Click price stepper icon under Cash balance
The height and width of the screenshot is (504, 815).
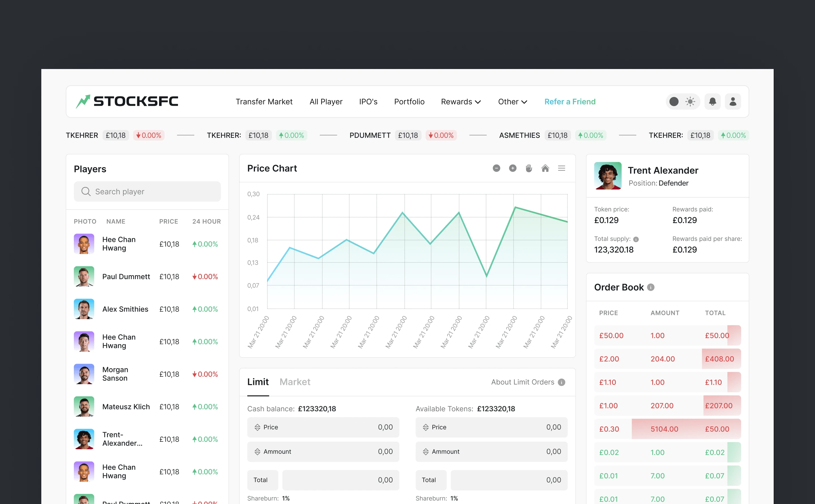[x=258, y=427]
